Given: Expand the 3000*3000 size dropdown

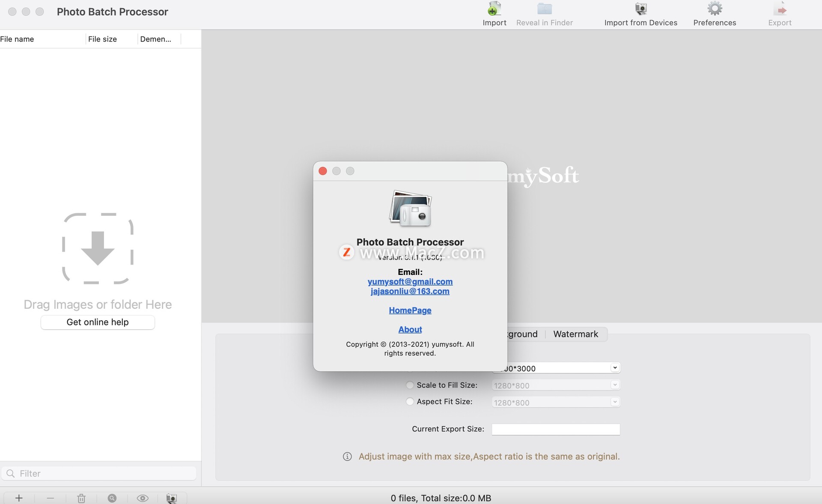Looking at the screenshot, I should (615, 368).
